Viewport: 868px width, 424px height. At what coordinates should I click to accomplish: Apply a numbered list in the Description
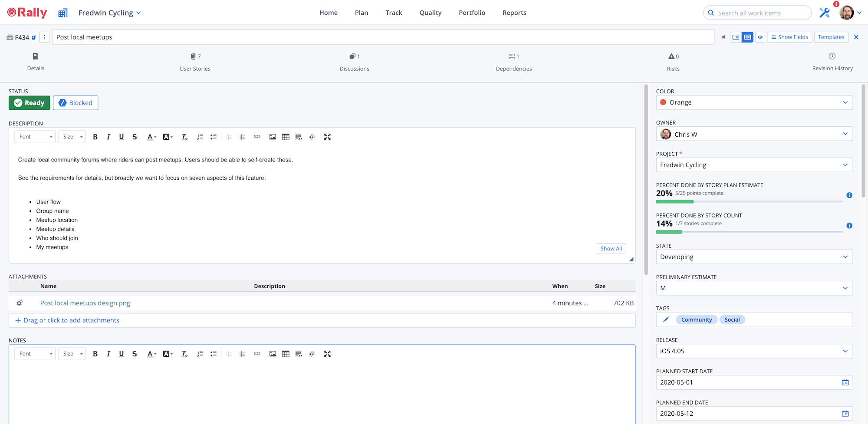pyautogui.click(x=200, y=137)
